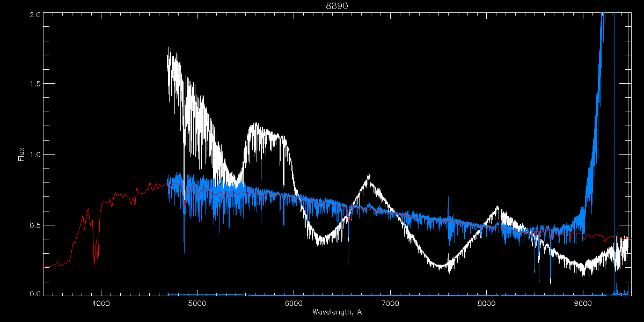Click the 2.0 flux tick label
The image size is (644, 322).
[34, 15]
